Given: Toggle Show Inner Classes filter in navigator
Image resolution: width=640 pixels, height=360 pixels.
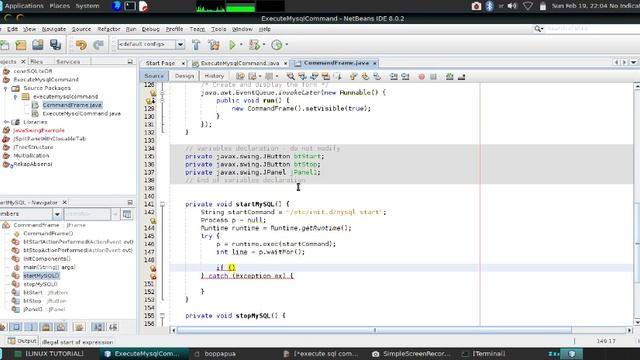Looking at the screenshot, I should [x=61, y=327].
